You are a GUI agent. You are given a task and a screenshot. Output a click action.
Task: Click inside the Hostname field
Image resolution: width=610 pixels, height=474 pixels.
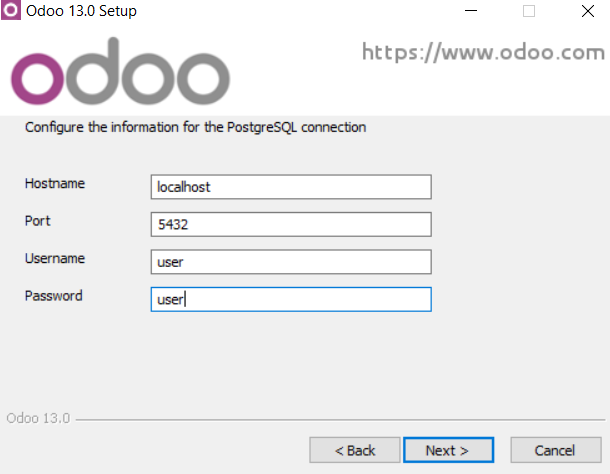pos(291,187)
